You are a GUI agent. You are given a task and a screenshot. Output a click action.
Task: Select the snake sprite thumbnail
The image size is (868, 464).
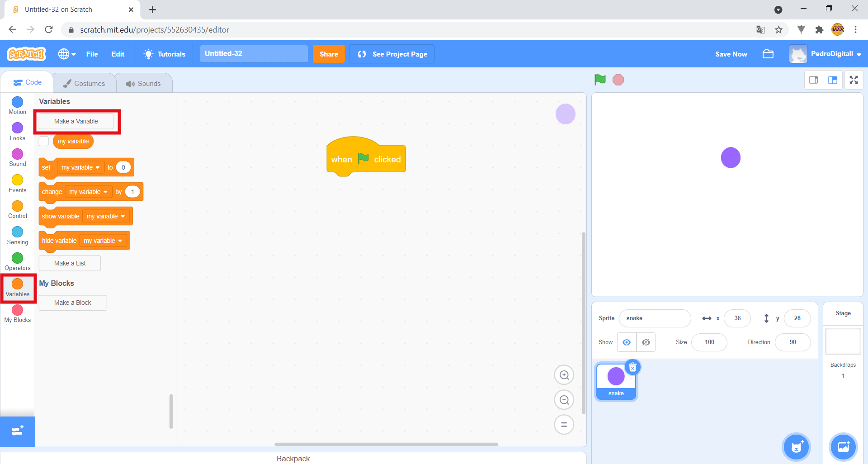[616, 381]
